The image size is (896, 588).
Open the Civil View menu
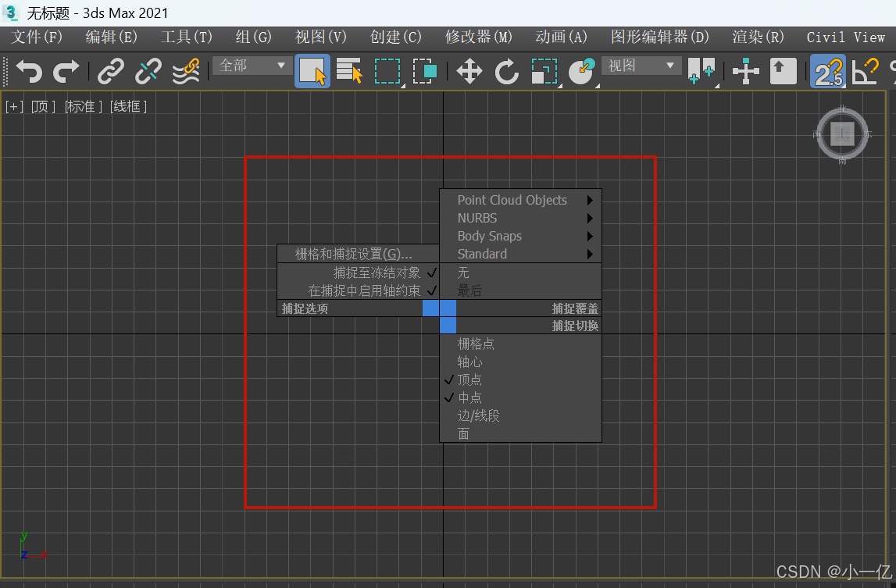click(x=846, y=37)
